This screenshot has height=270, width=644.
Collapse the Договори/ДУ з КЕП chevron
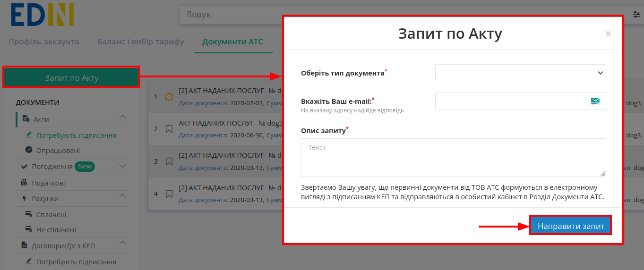pyautogui.click(x=122, y=243)
